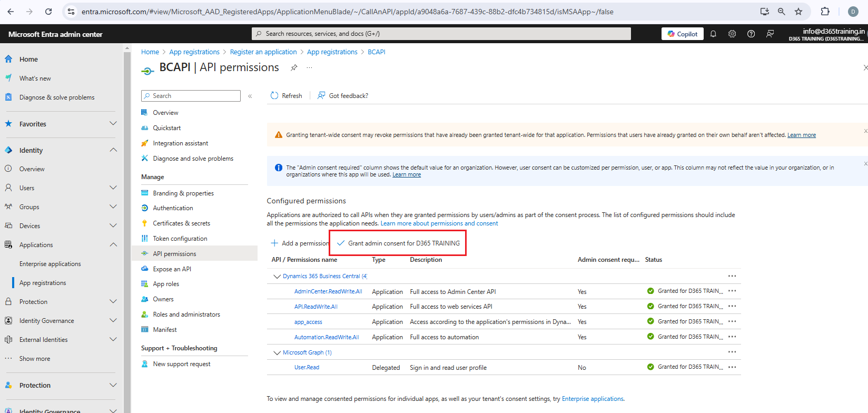Open the browser zoom magnifier icon
Screen dimensions: 868x413
782,12
